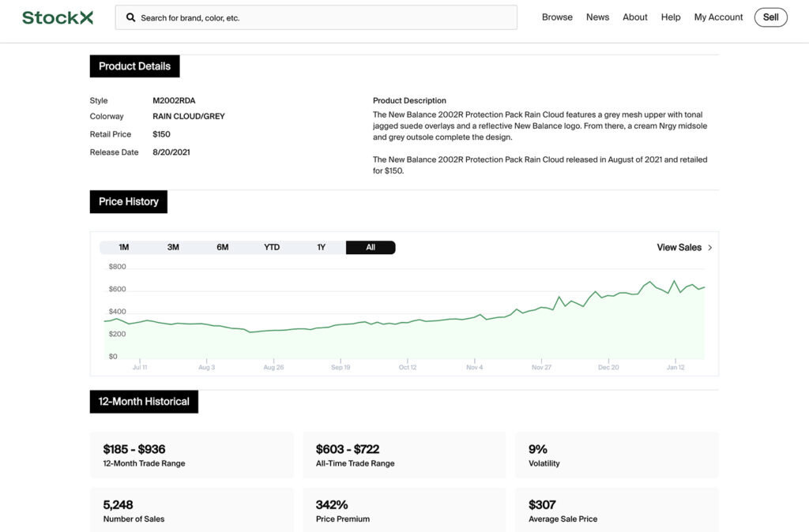Open My Account
Image resolution: width=809 pixels, height=532 pixels.
coord(718,17)
